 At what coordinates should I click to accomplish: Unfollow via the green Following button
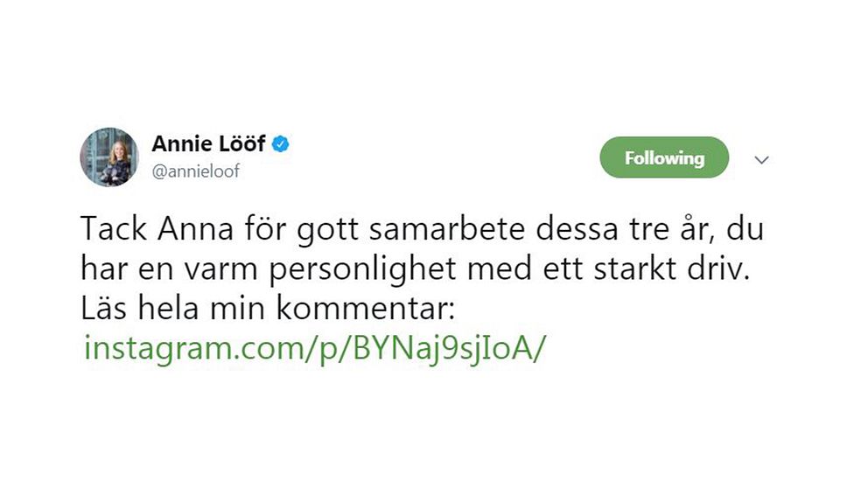pyautogui.click(x=664, y=157)
